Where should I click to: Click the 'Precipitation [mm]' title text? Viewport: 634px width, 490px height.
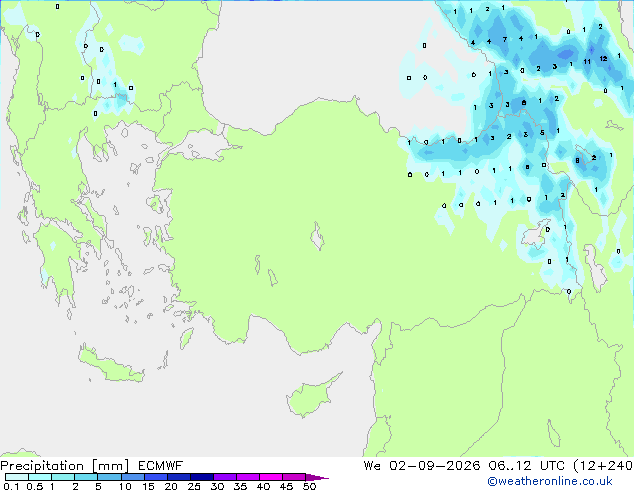pos(65,466)
